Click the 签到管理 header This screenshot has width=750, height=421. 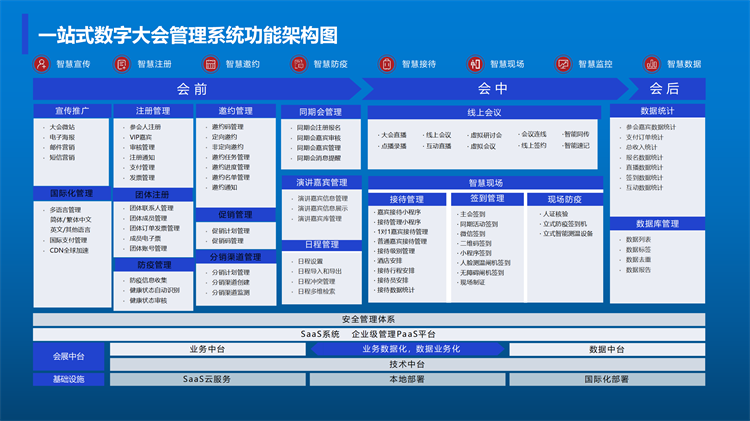coord(487,199)
